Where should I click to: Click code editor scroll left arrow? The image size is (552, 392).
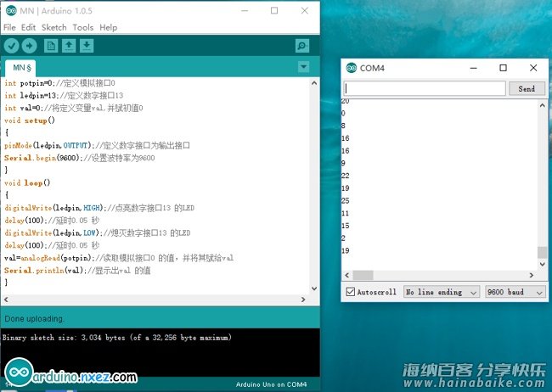6,300
